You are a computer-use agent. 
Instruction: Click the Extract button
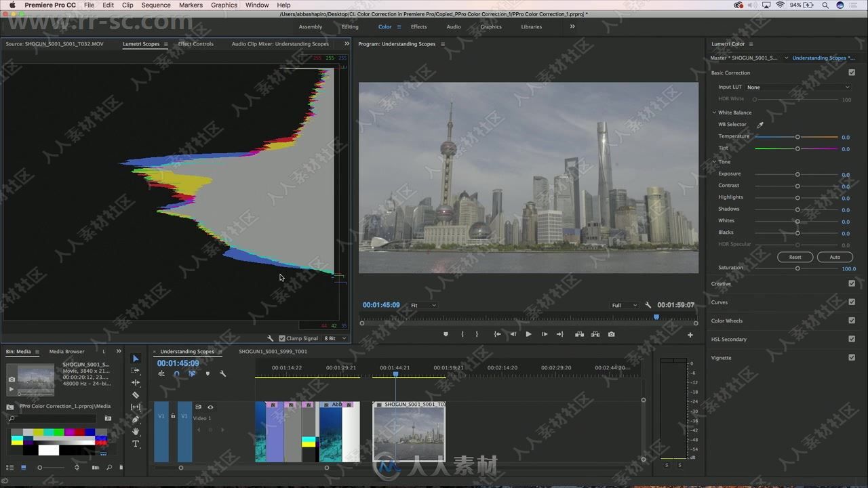[595, 334]
